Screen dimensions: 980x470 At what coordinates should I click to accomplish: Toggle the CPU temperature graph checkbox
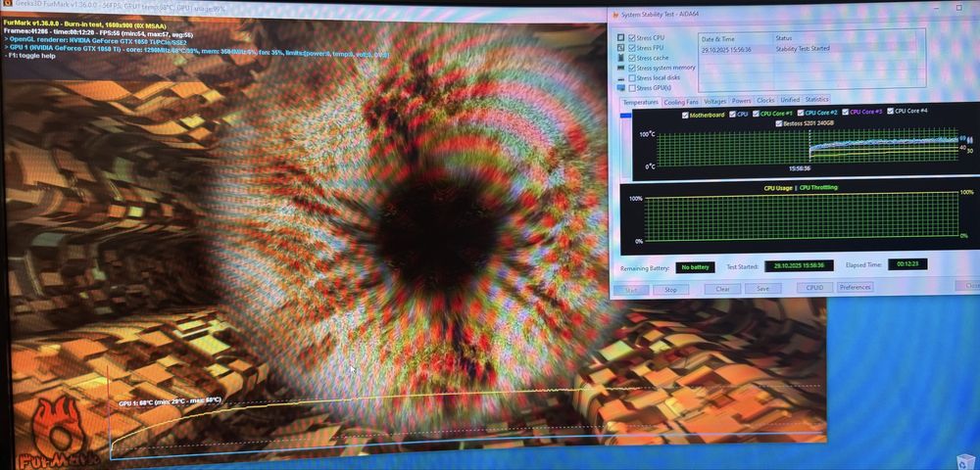[732, 115]
